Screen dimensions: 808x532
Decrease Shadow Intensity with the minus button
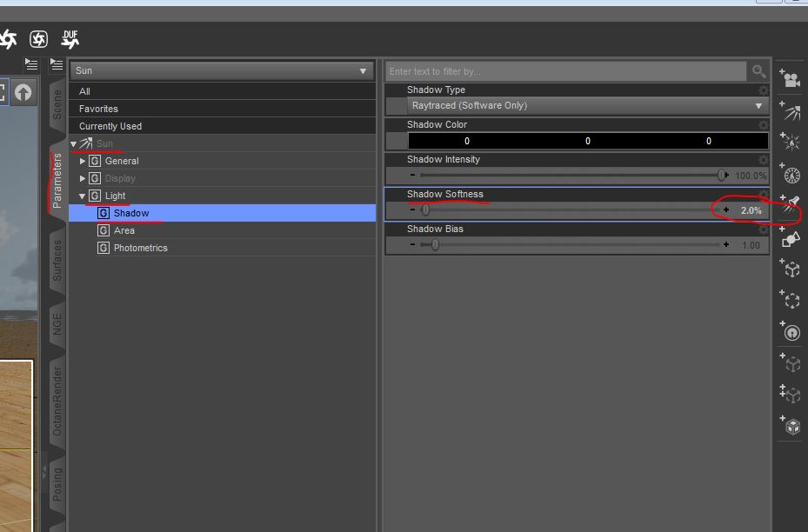[x=413, y=175]
